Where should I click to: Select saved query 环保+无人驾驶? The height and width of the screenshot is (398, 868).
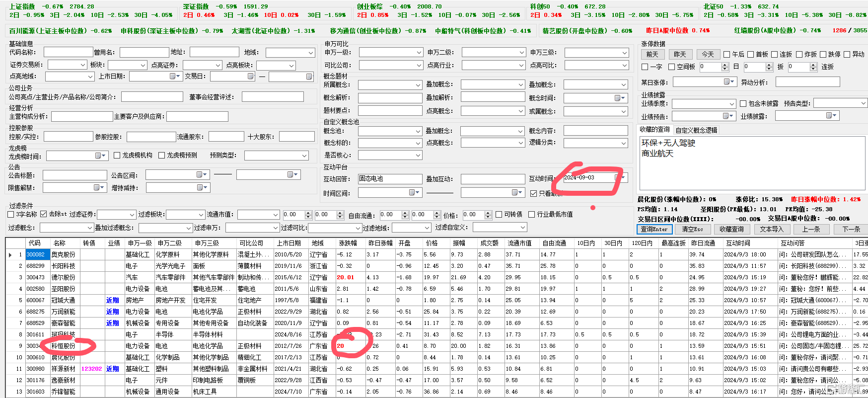click(668, 143)
